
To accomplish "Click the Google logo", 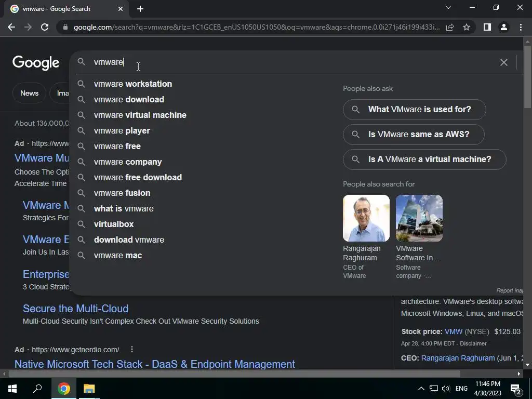I will point(36,63).
